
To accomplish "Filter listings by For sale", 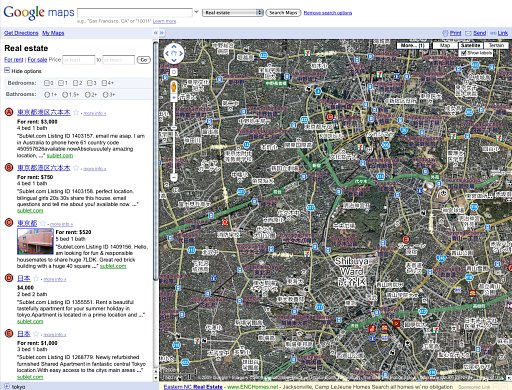I will [x=37, y=60].
